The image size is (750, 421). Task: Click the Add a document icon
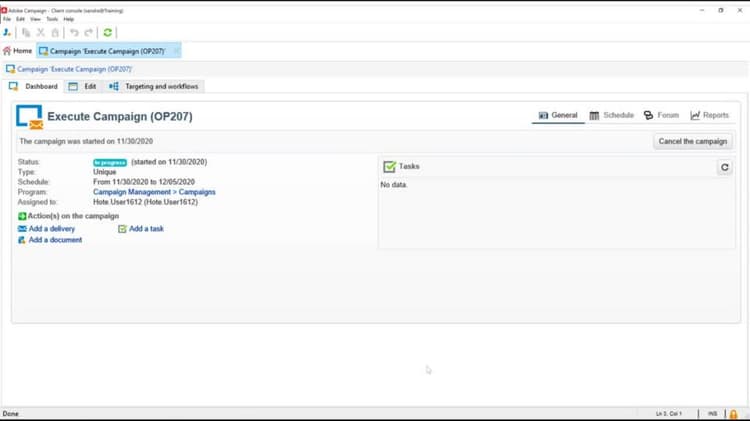click(x=22, y=240)
